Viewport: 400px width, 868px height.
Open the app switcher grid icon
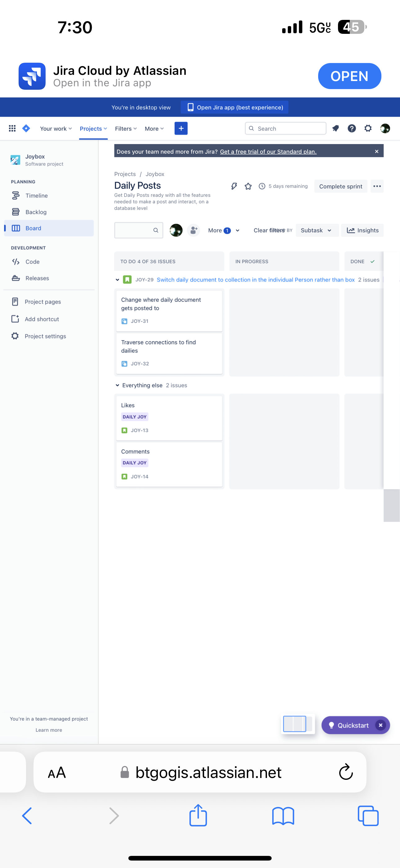coord(12,129)
